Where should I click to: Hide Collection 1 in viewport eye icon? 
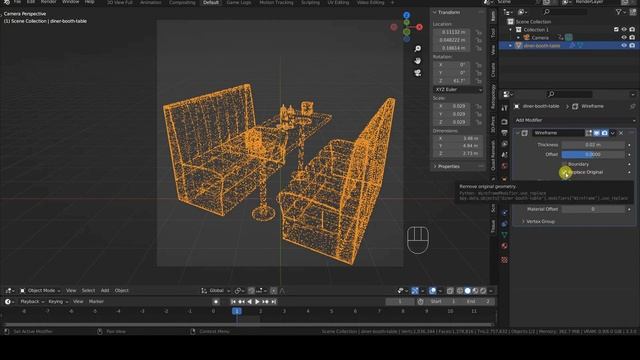click(624, 29)
